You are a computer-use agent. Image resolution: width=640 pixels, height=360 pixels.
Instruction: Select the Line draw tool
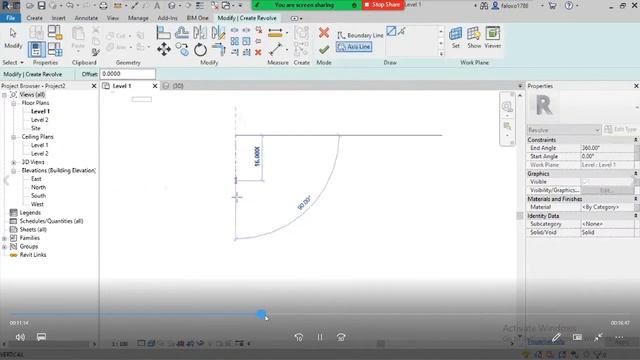pyautogui.click(x=391, y=31)
